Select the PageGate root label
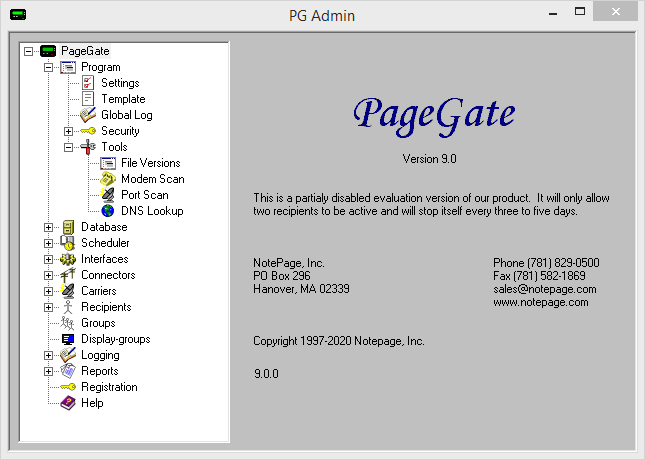This screenshot has width=645, height=460. click(x=85, y=51)
